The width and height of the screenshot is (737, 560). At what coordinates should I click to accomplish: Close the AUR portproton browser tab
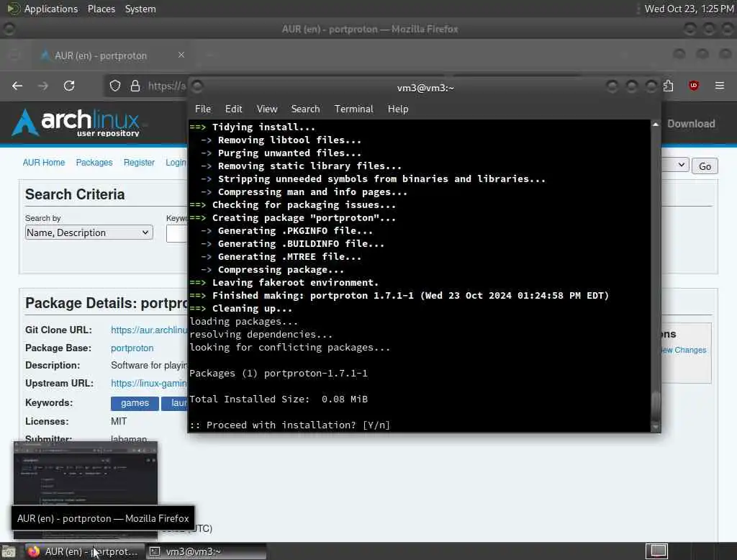coord(181,55)
